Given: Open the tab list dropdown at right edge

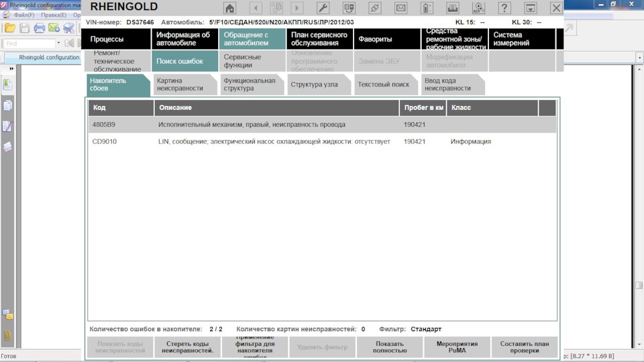Looking at the screenshot, I should [x=639, y=58].
